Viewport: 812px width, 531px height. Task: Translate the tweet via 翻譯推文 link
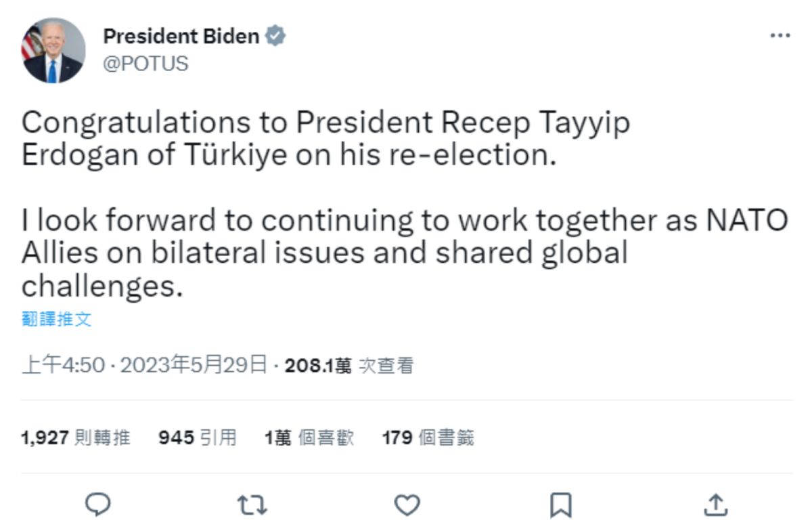point(56,320)
